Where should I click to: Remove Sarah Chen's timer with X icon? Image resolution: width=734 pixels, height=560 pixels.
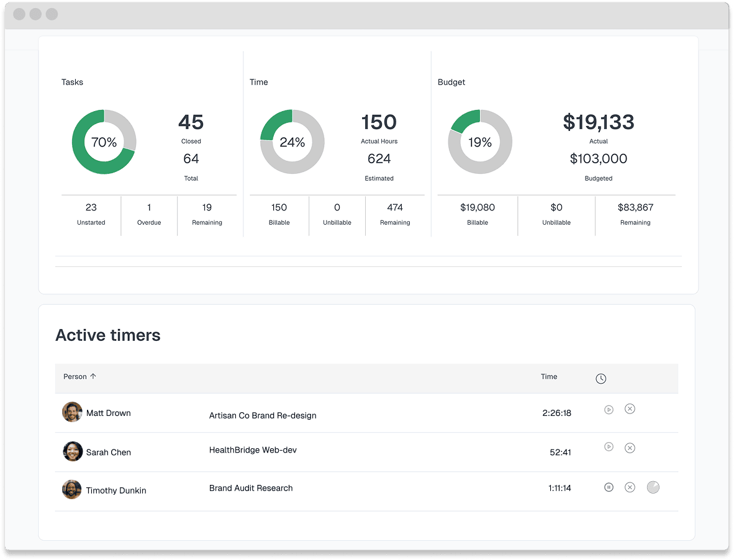point(630,448)
